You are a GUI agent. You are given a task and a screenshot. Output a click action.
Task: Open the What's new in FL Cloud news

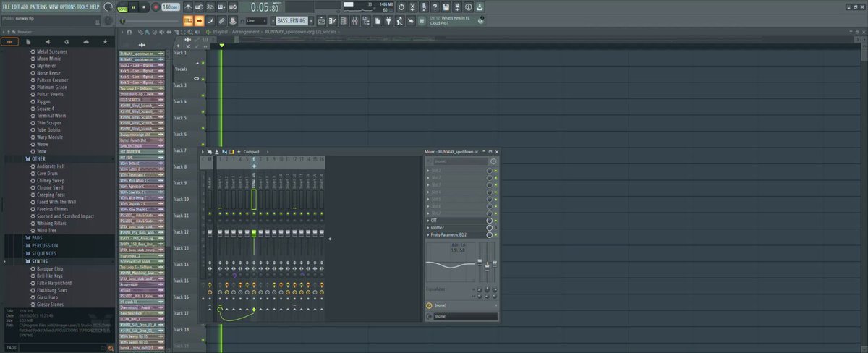click(456, 20)
